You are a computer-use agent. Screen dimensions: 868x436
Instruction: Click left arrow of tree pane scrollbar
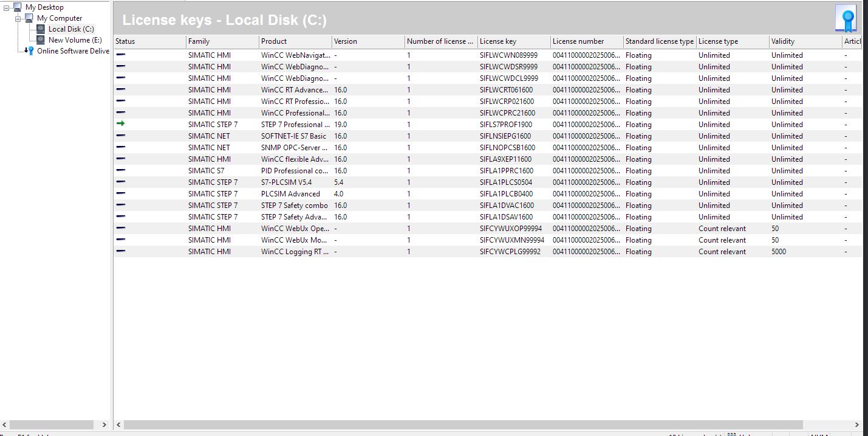5,424
